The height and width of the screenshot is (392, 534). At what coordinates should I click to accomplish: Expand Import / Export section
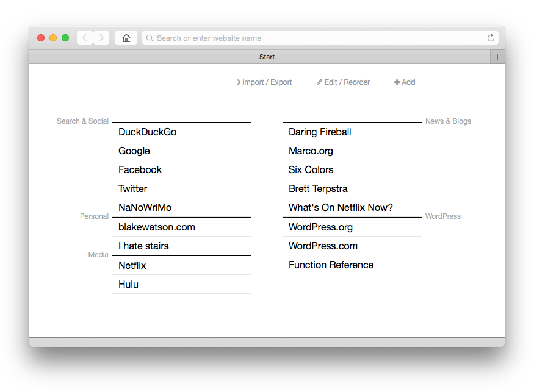tap(264, 82)
